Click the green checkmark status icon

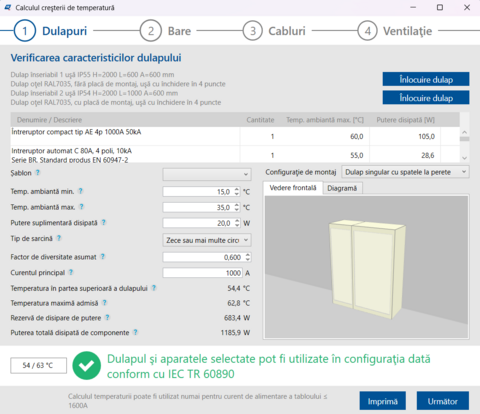tap(87, 366)
